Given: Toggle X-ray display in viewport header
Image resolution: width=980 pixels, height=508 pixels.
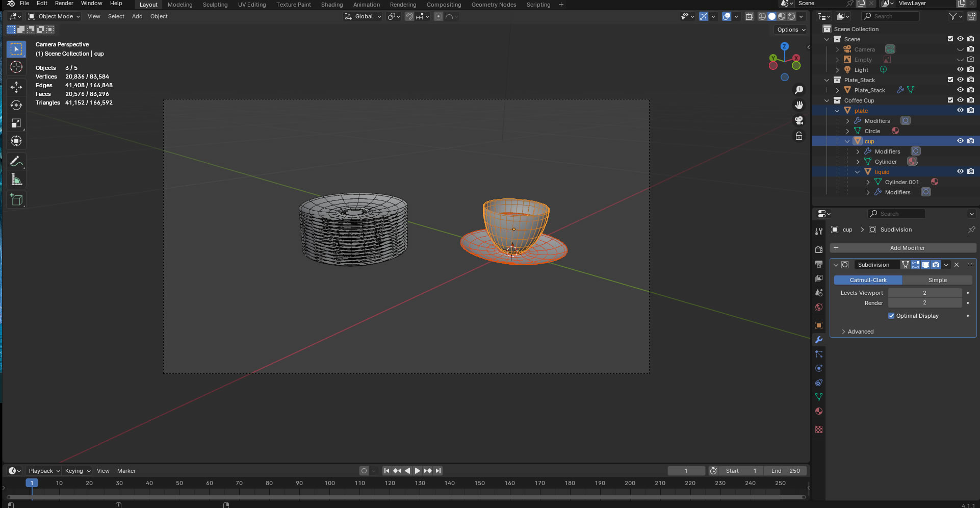Looking at the screenshot, I should [749, 16].
